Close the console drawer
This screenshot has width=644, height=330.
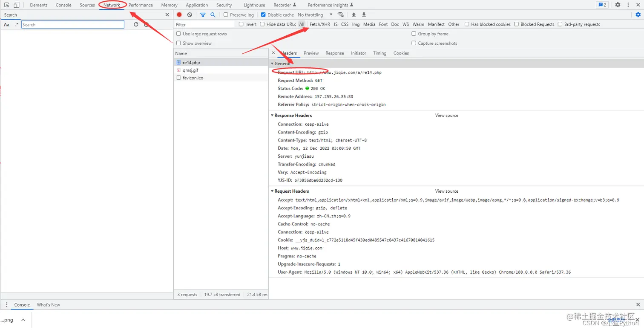pos(638,305)
